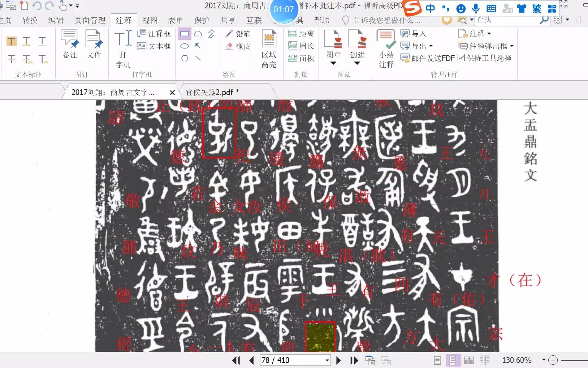Click the zoom out minus button

click(553, 360)
